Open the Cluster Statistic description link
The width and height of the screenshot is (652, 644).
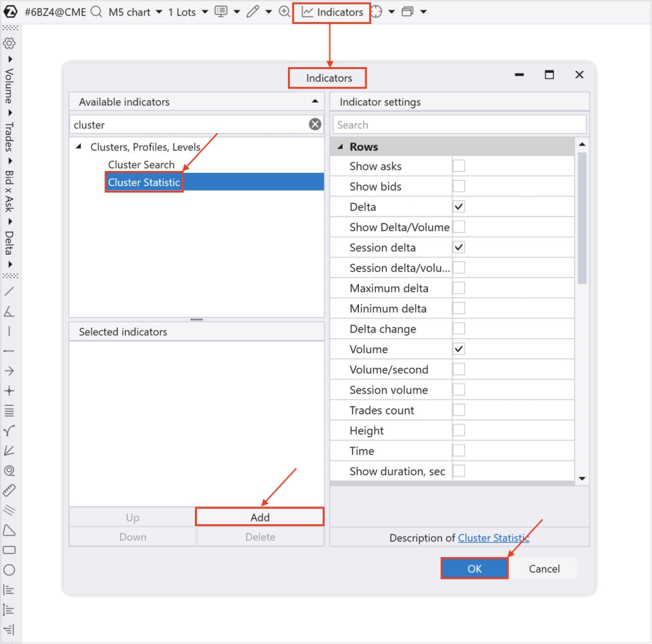(493, 538)
